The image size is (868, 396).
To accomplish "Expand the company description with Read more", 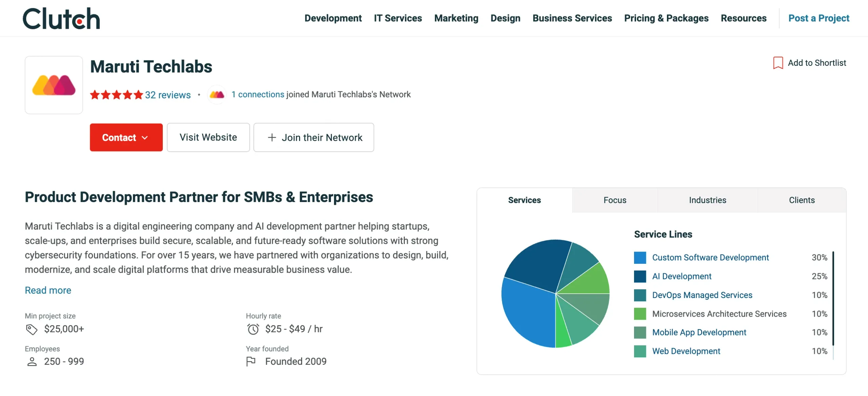I will point(48,290).
